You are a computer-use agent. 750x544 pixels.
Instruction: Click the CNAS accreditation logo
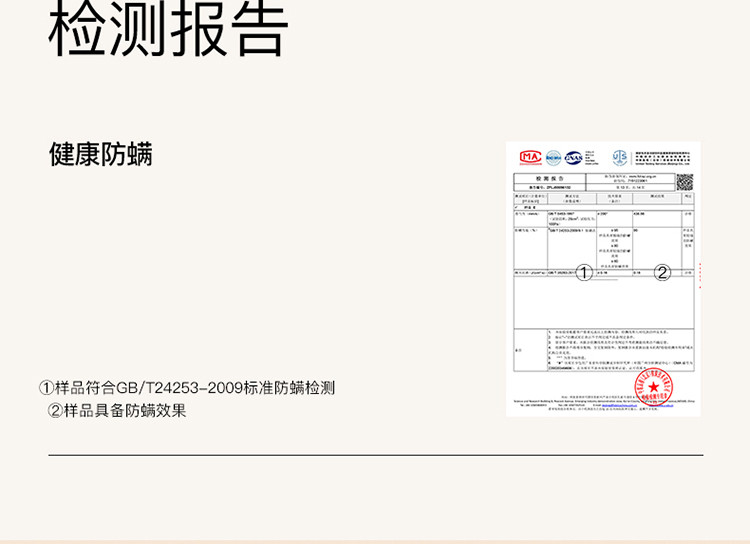[573, 157]
